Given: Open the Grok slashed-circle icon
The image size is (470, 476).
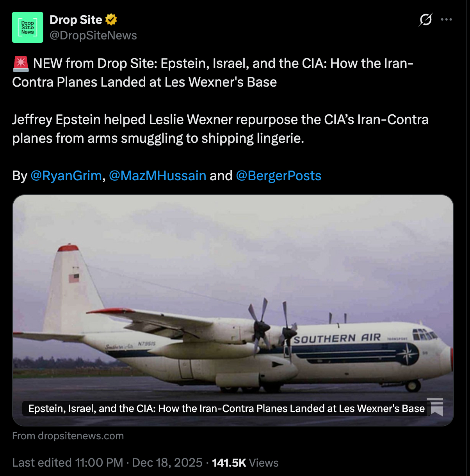Looking at the screenshot, I should coord(425,20).
